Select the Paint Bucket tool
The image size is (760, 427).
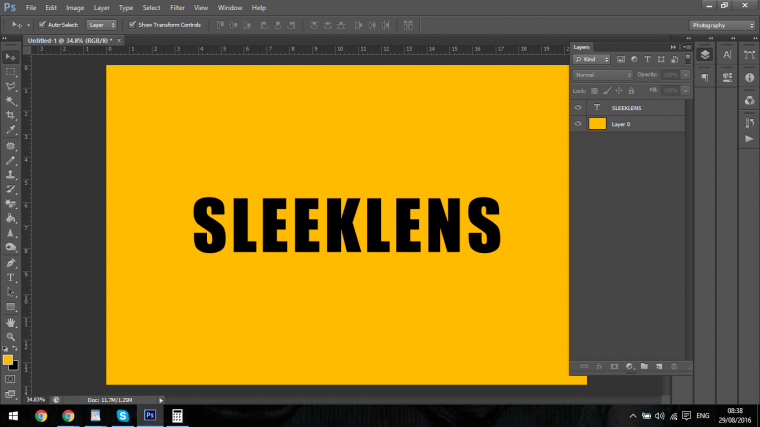pos(10,219)
